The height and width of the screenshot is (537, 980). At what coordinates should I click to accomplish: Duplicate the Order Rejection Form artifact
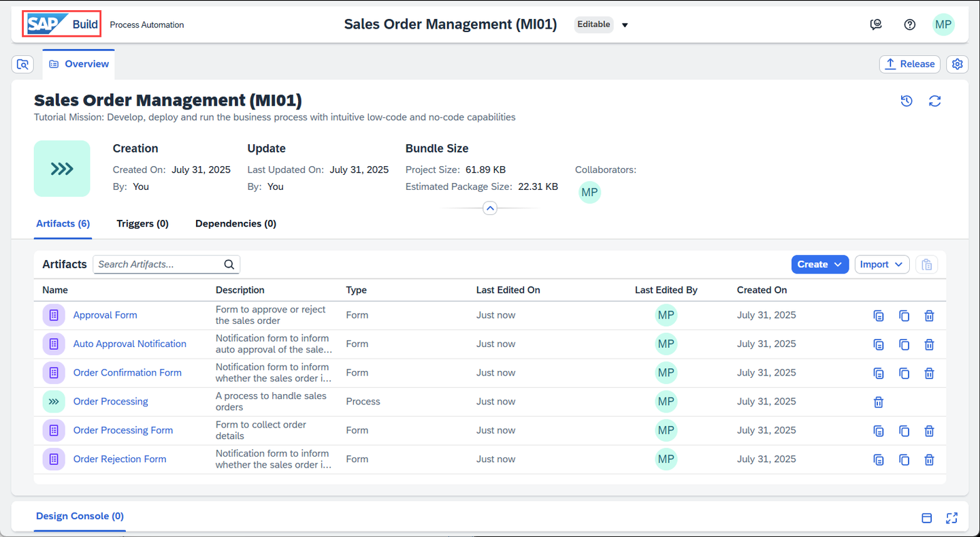click(879, 459)
